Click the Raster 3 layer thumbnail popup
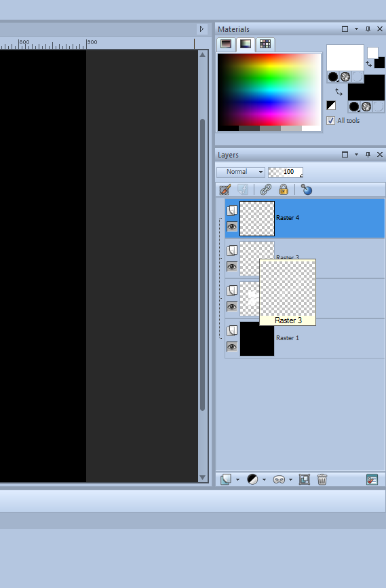 [x=288, y=292]
